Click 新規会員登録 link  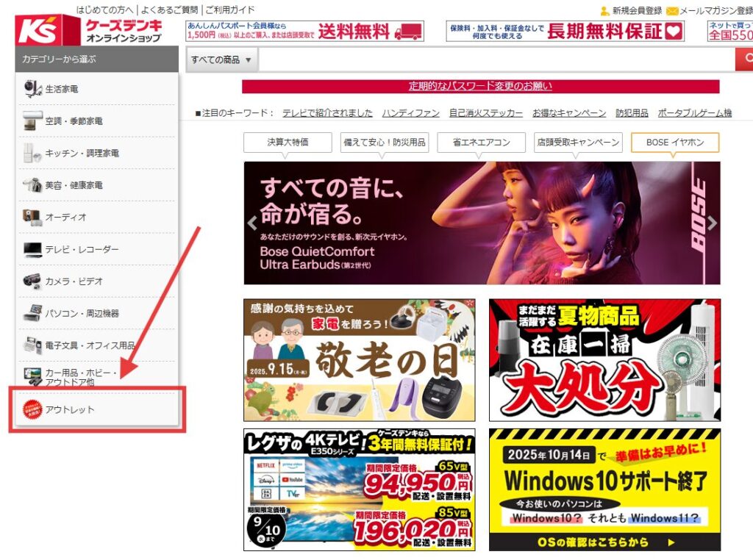tap(637, 10)
